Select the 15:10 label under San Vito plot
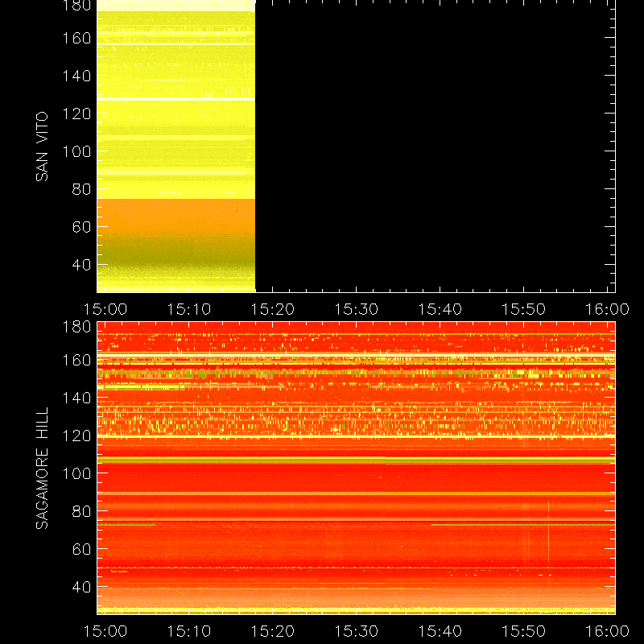 point(188,309)
